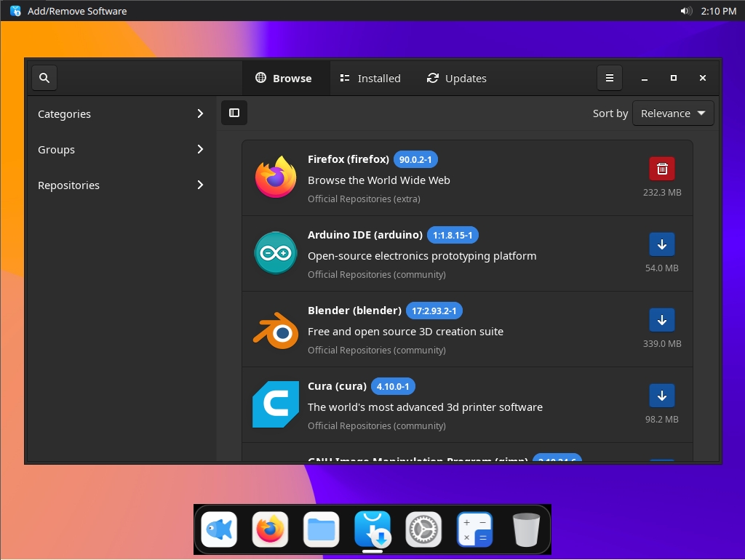The image size is (745, 560).
Task: Click the volume speaker icon in the top bar
Action: pyautogui.click(x=686, y=11)
